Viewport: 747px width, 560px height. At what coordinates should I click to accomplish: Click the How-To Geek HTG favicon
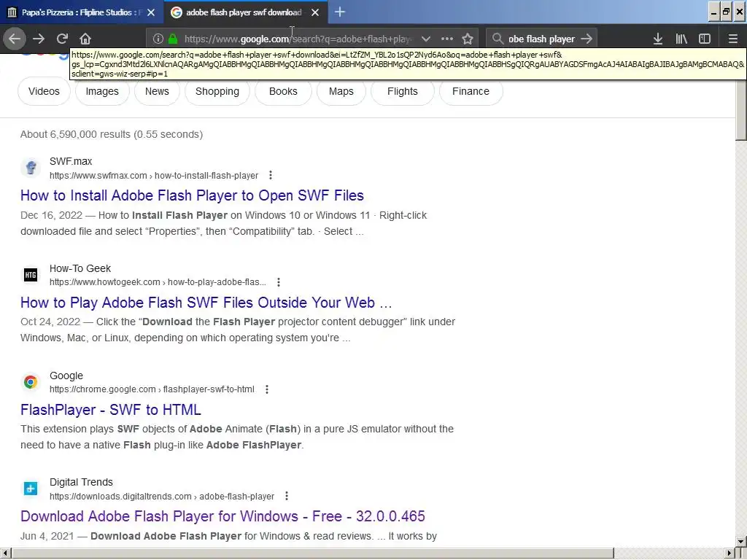point(31,275)
